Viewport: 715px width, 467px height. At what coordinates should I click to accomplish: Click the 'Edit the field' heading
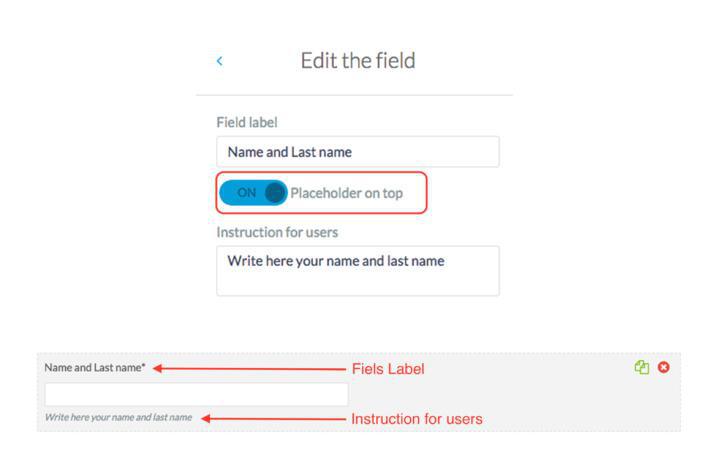pyautogui.click(x=358, y=61)
